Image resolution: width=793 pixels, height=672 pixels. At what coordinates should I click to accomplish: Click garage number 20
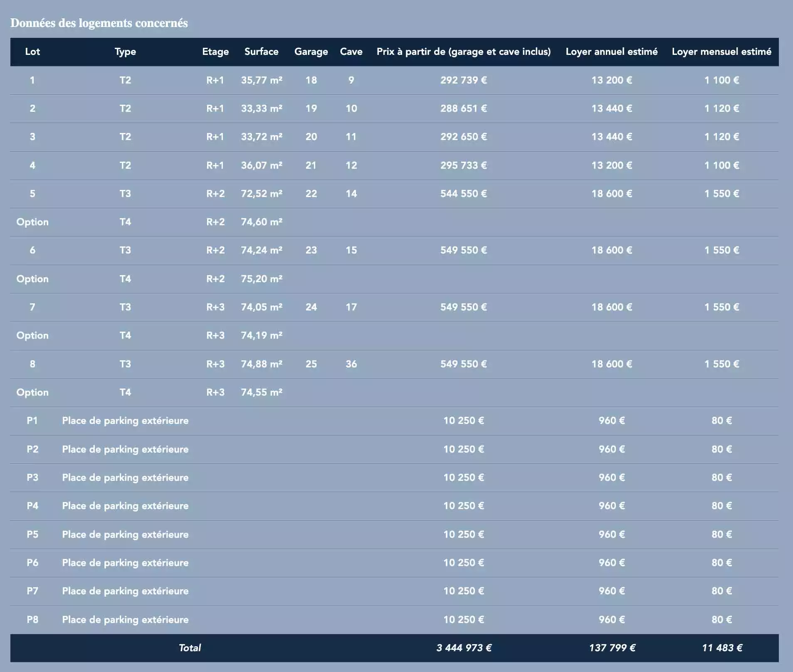[x=311, y=137]
